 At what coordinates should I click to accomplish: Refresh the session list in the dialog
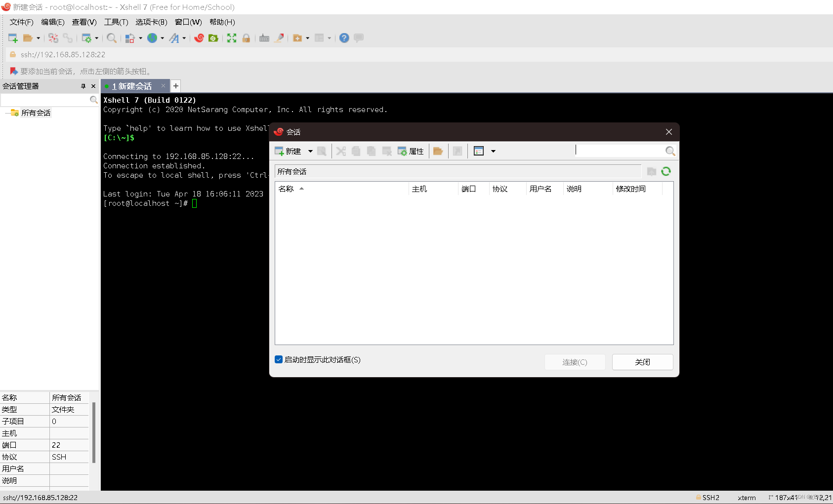coord(666,171)
